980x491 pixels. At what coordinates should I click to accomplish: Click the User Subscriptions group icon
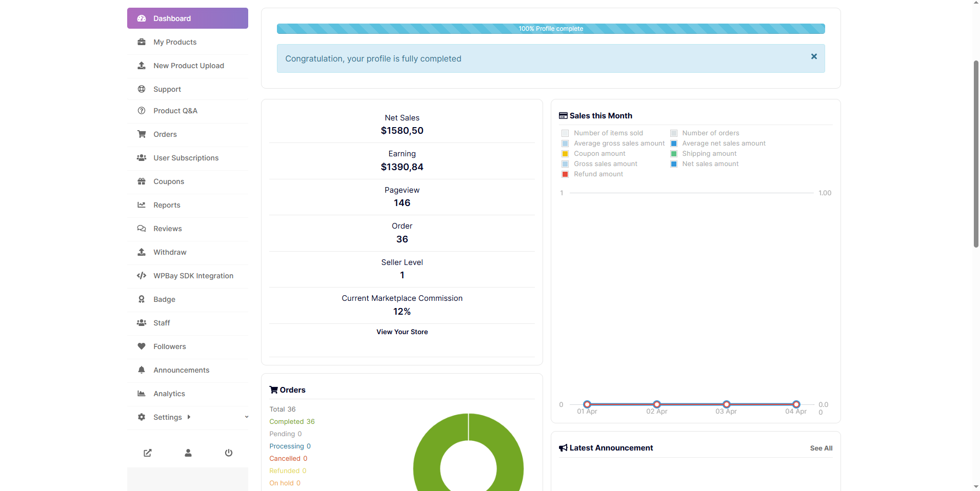[142, 158]
